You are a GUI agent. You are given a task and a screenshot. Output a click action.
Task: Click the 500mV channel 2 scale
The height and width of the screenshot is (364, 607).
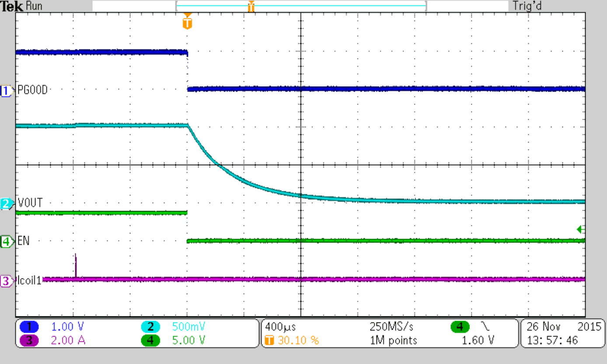[x=188, y=326]
